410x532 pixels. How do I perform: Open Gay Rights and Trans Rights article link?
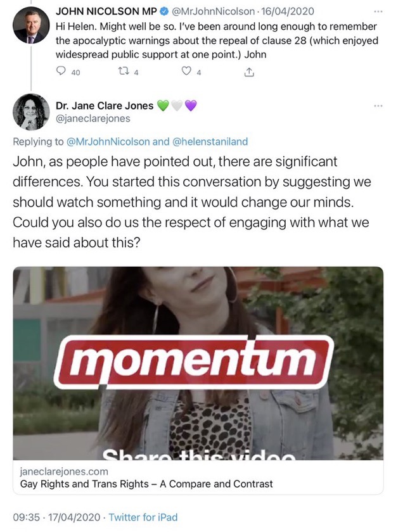coord(146,484)
